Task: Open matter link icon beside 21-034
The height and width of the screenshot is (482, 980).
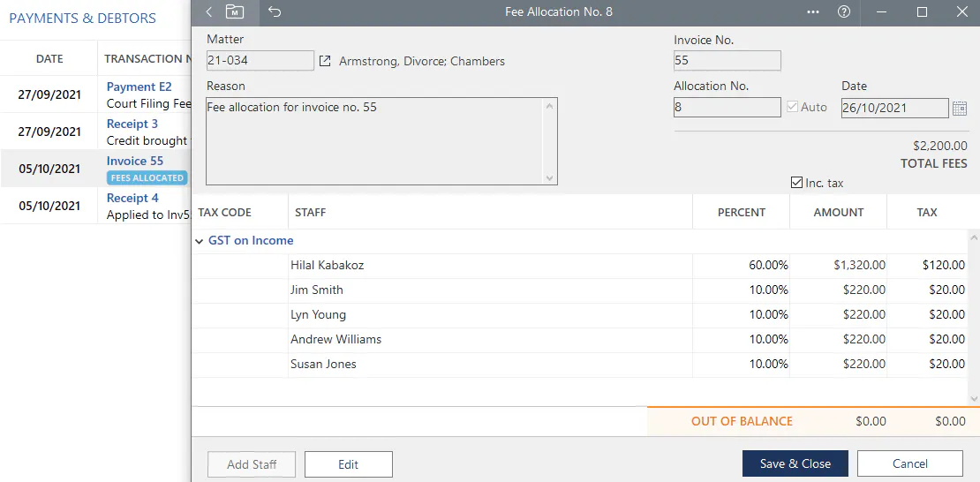Action: (x=324, y=61)
